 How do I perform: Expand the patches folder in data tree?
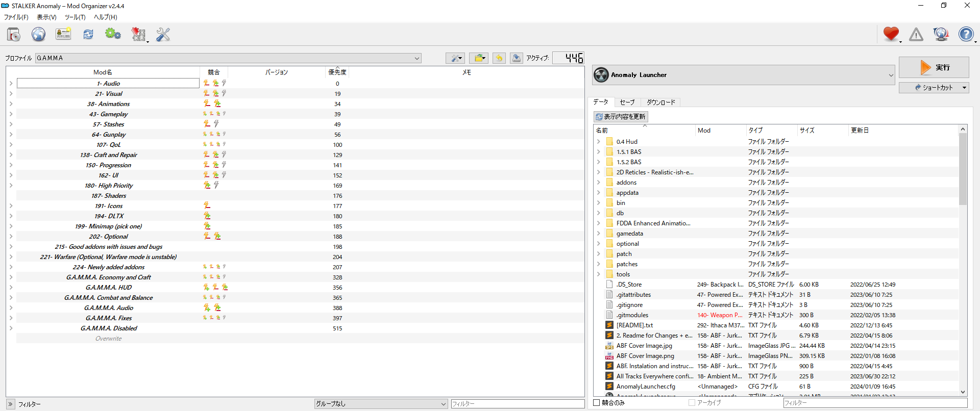598,264
